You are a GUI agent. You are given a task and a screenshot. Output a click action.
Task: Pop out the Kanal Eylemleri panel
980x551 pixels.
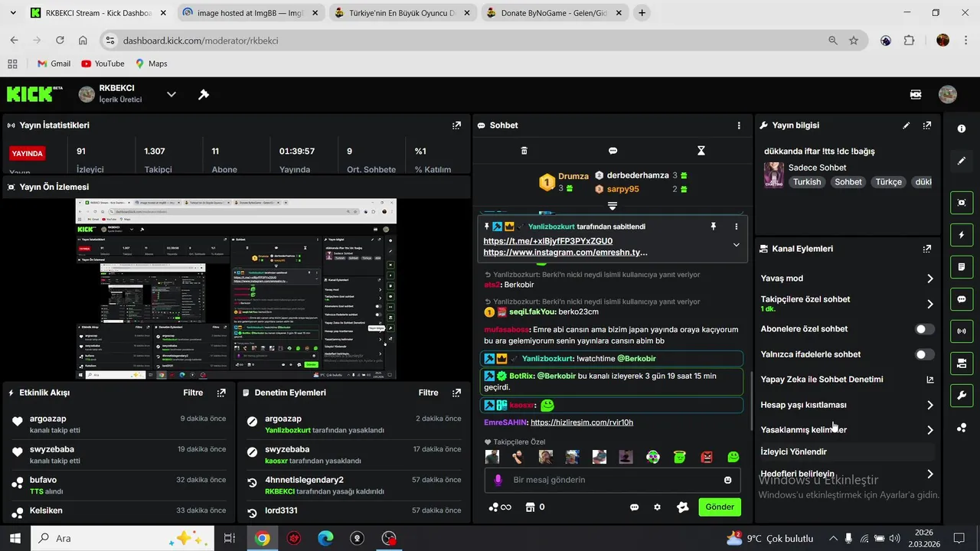(927, 249)
